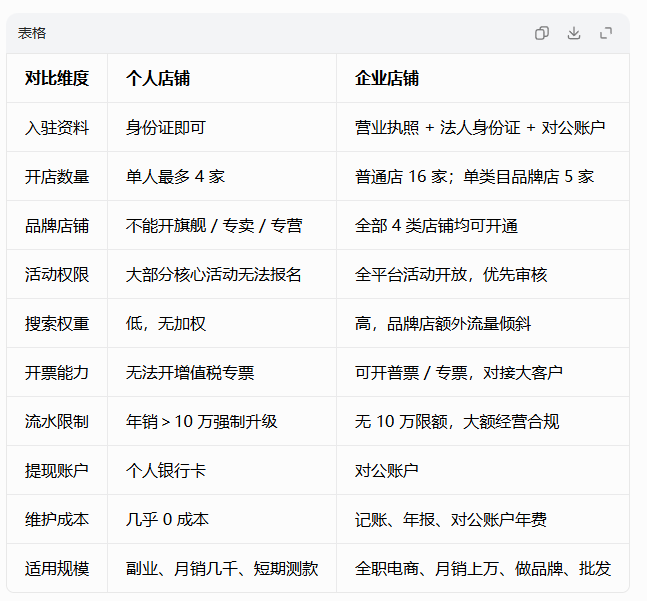Select the '品牌店铺' row label
The width and height of the screenshot is (647, 601).
[x=57, y=226]
